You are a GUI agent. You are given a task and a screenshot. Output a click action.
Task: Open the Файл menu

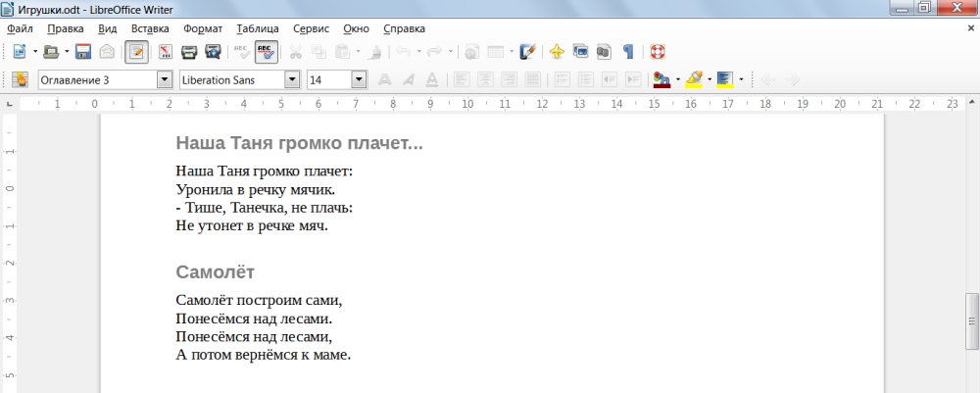click(x=20, y=28)
